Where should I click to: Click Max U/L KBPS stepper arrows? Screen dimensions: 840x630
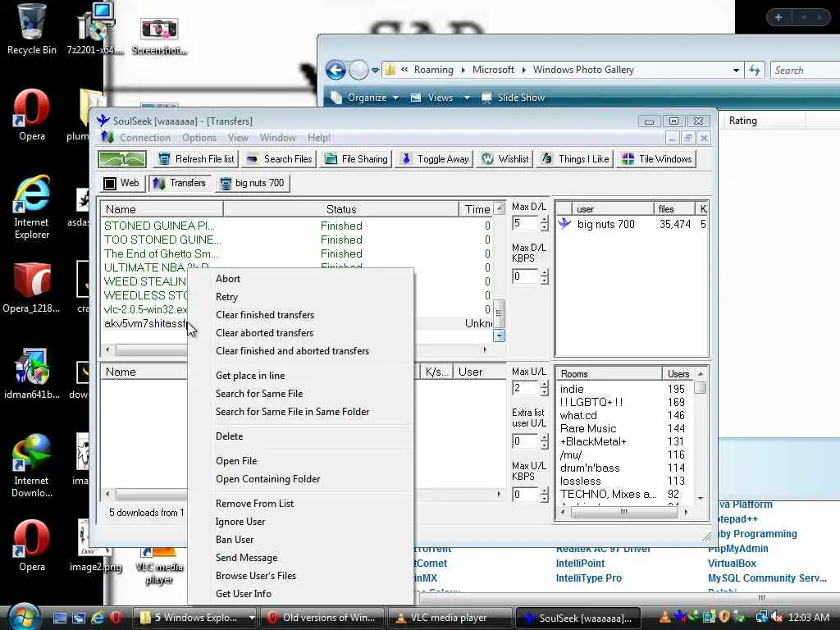click(x=545, y=494)
